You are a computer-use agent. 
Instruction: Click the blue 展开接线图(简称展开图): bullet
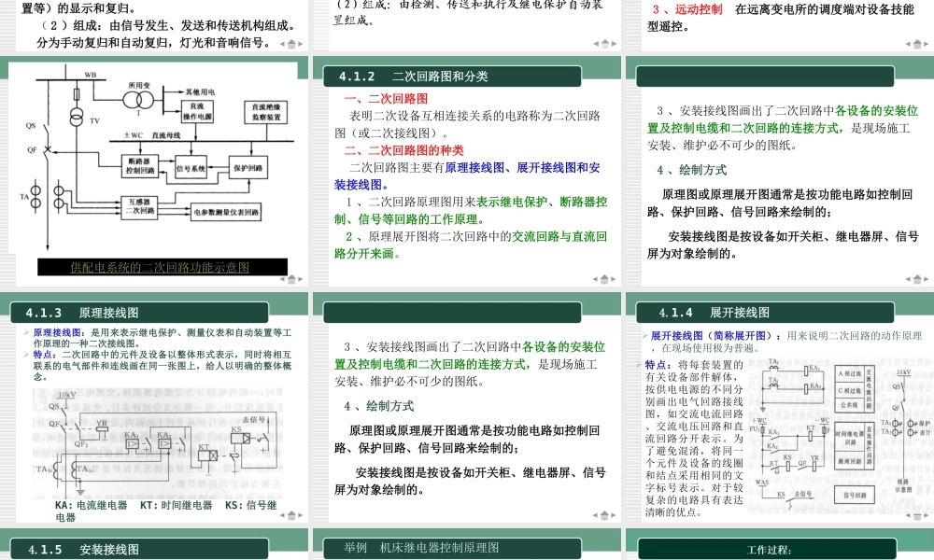tap(715, 336)
